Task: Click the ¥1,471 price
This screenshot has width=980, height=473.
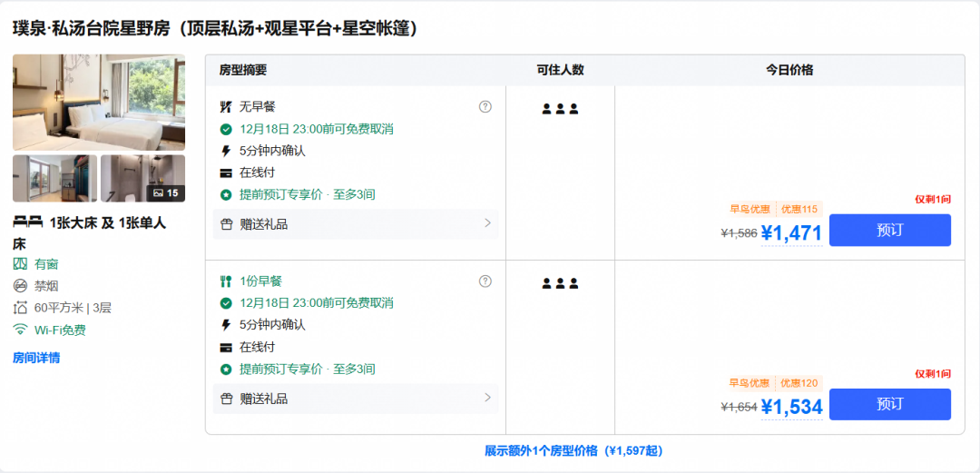Action: tap(791, 232)
